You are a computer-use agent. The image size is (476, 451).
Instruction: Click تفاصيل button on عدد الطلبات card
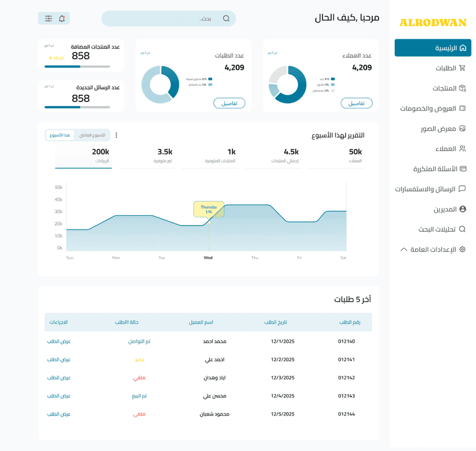(230, 103)
